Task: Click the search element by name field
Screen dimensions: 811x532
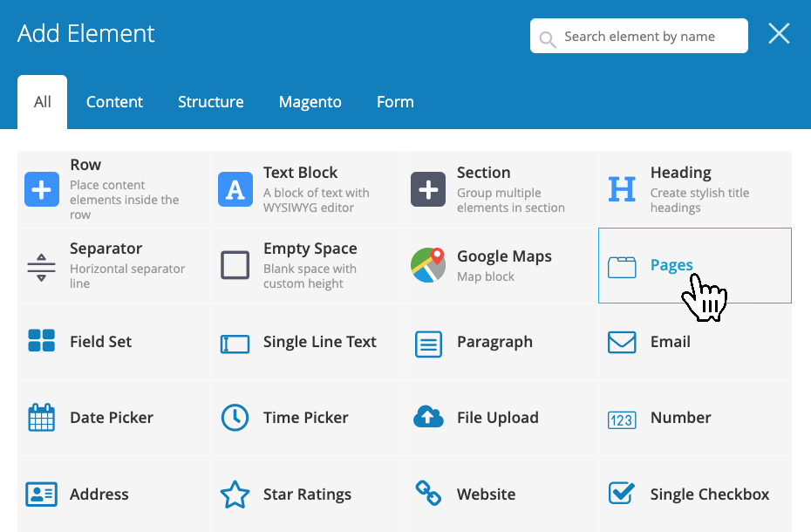Action: point(650,37)
